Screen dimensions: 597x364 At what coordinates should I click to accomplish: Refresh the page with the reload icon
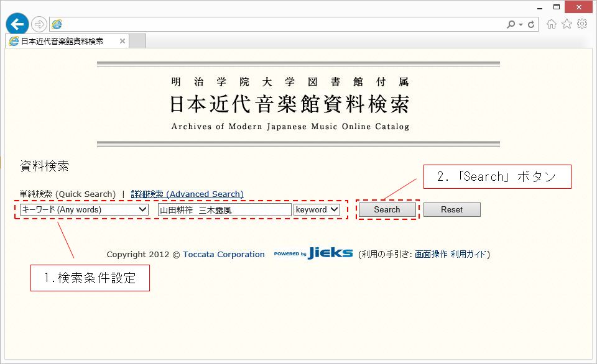click(x=531, y=24)
